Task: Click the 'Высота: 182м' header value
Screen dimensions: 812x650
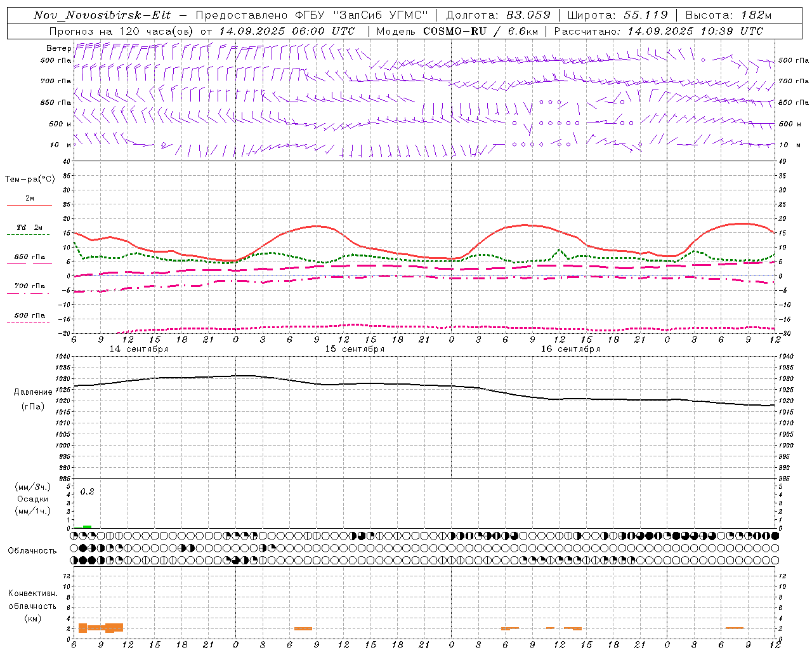Action: pos(728,16)
